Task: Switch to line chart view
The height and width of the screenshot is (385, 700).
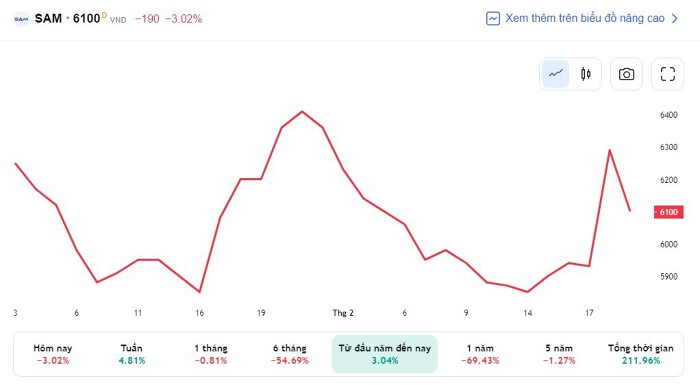Action: [555, 74]
